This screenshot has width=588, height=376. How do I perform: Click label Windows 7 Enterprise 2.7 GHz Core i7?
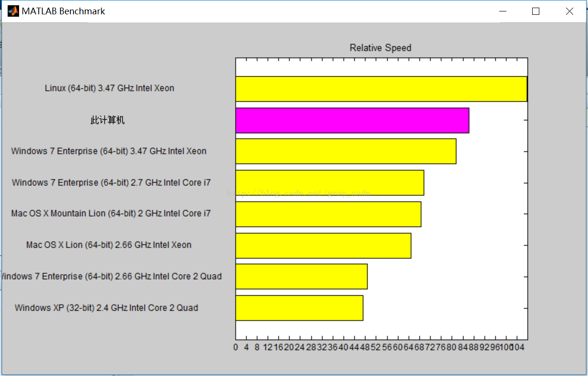(111, 183)
